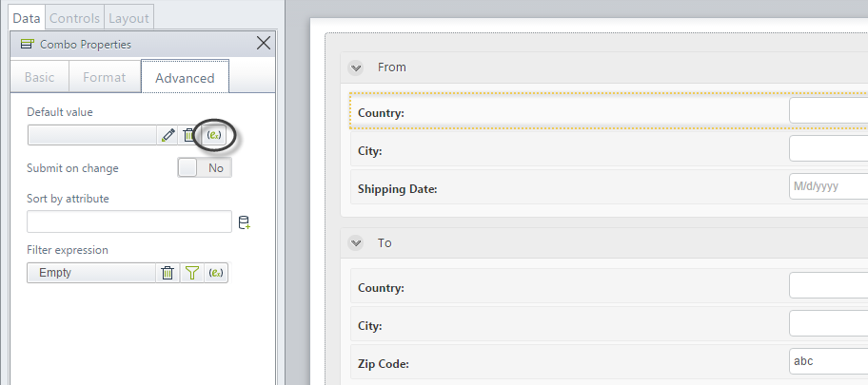Image resolution: width=868 pixels, height=385 pixels.
Task: Open the To Country combo box
Action: [829, 285]
